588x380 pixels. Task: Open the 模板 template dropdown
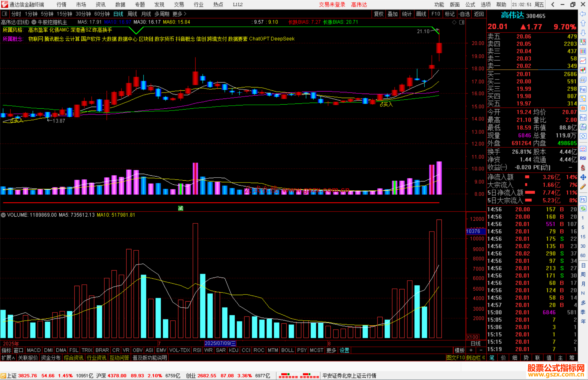pyautogui.click(x=460, y=350)
